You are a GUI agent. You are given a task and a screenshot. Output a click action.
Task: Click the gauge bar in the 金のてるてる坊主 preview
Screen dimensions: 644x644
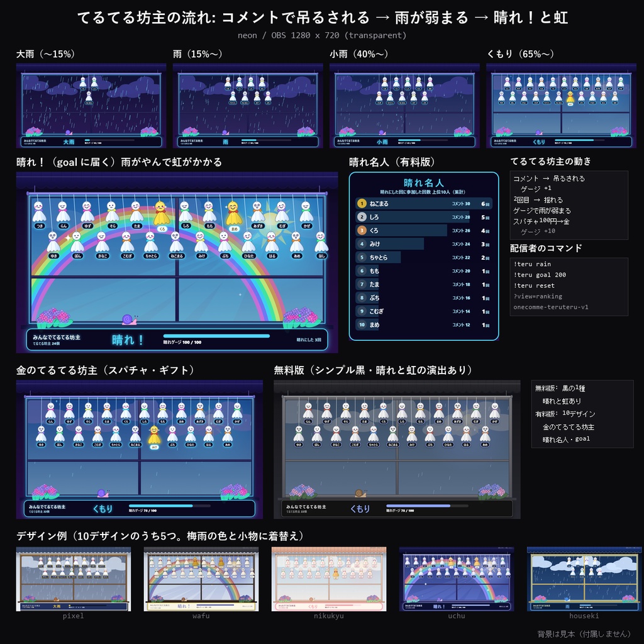(170, 506)
